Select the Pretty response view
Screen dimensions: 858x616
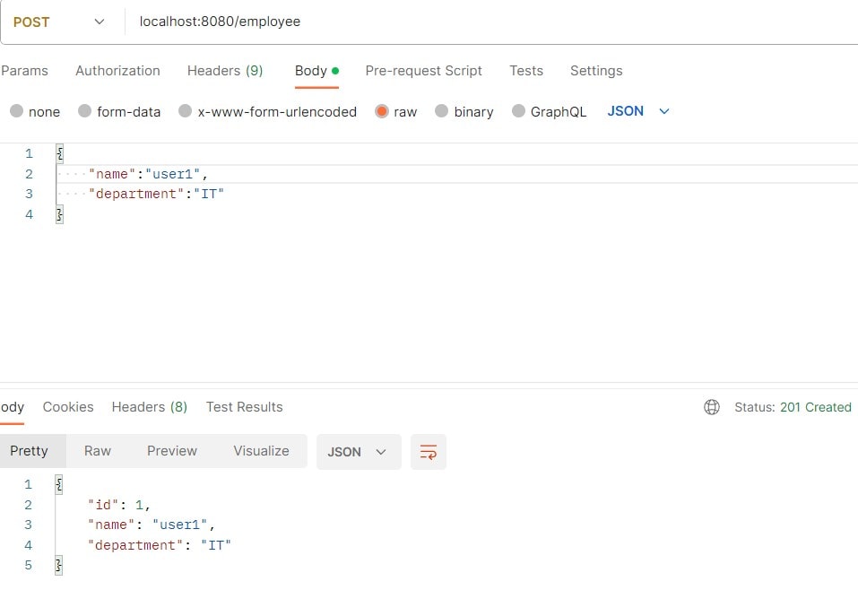30,451
